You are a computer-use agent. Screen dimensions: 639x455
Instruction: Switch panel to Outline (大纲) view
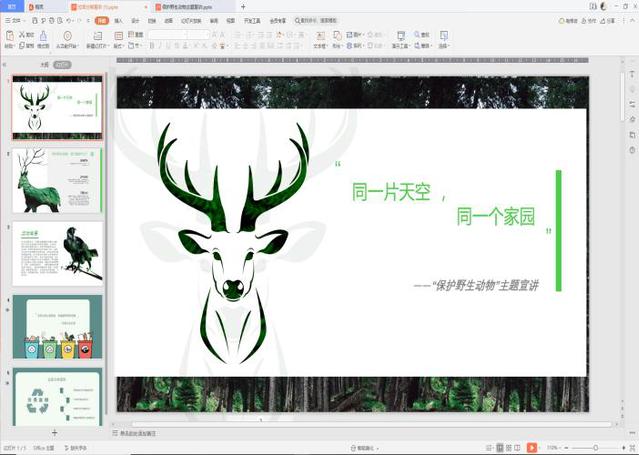click(44, 64)
